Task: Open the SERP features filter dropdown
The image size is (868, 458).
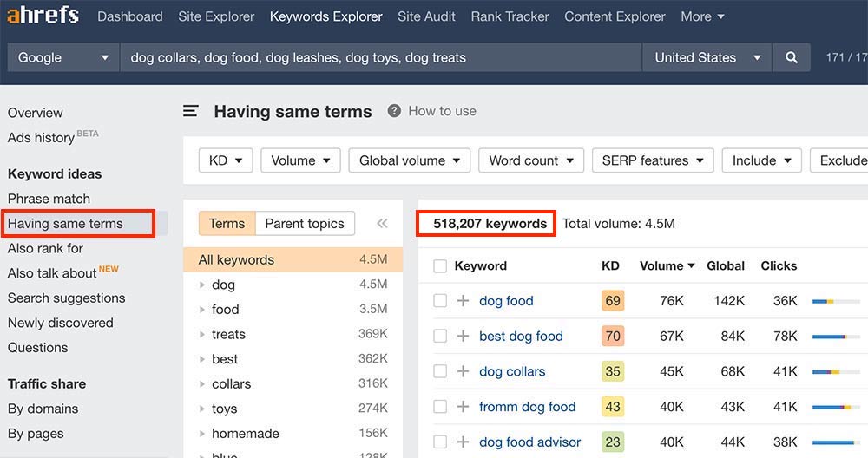Action: (x=653, y=160)
